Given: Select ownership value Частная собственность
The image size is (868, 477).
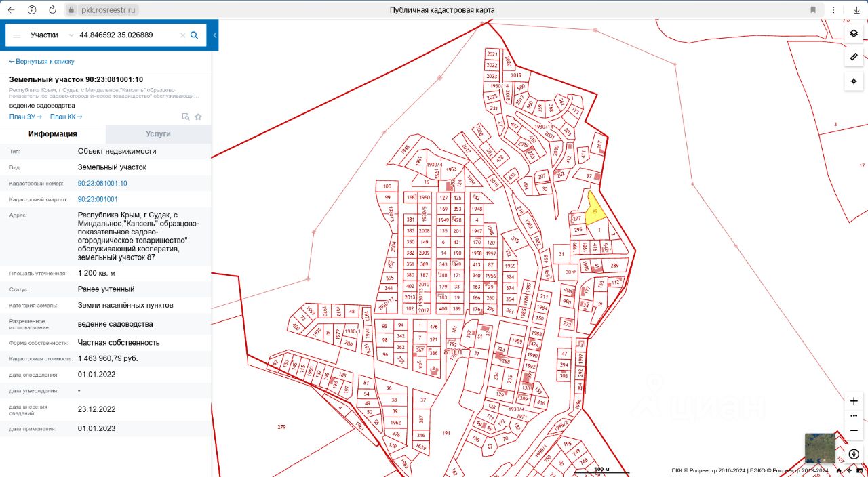Looking at the screenshot, I should [x=119, y=343].
